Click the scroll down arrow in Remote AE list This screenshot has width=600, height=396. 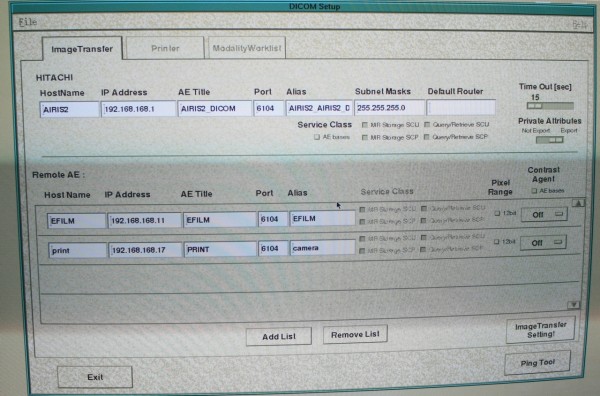tap(574, 305)
